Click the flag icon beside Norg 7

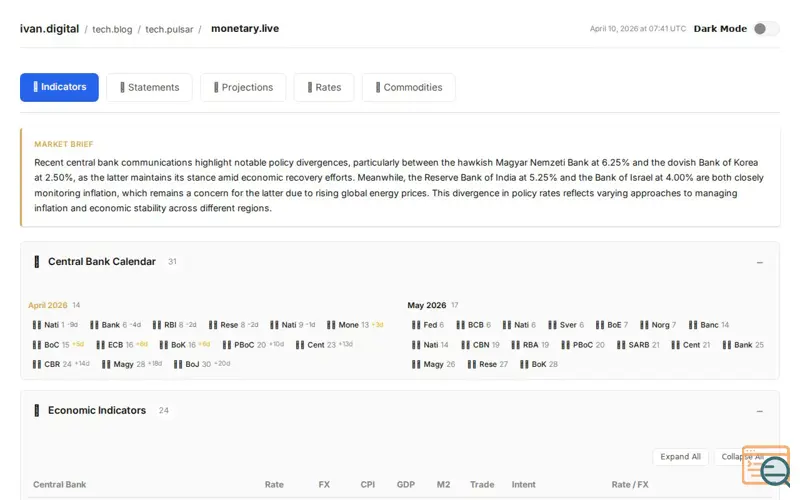click(644, 325)
